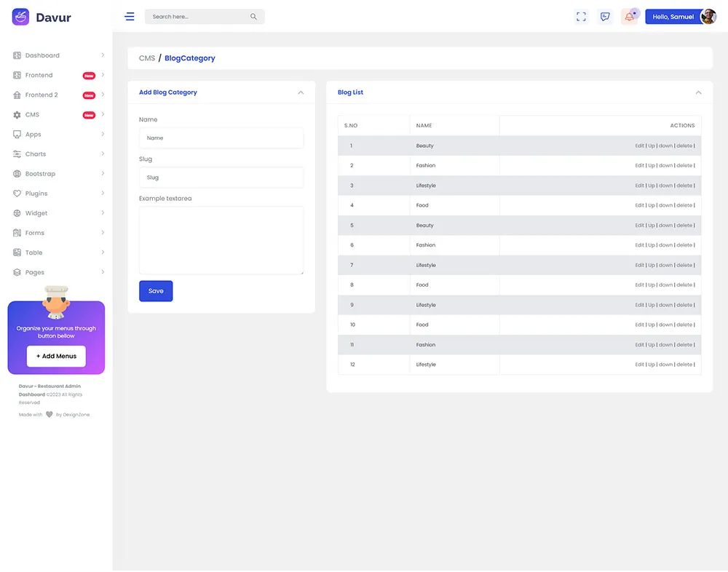Click Up in row 4 Food
Image resolution: width=728 pixels, height=572 pixels.
point(652,205)
